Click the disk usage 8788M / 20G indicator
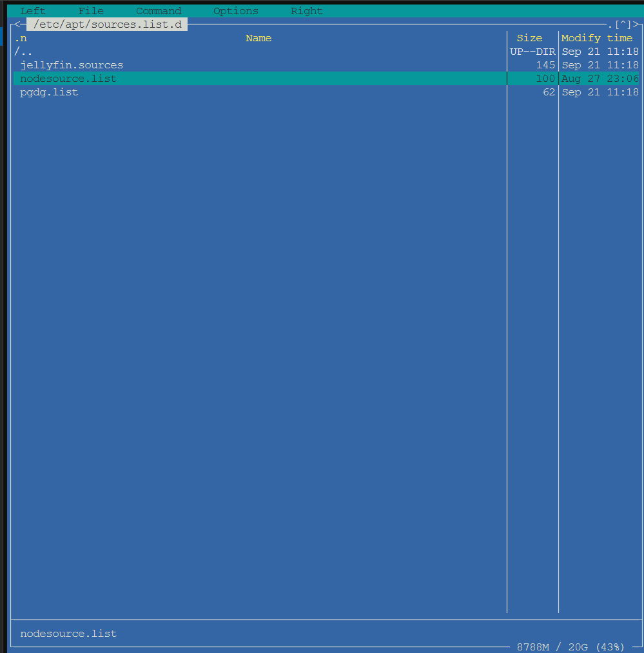The width and height of the screenshot is (644, 653). pos(571,647)
